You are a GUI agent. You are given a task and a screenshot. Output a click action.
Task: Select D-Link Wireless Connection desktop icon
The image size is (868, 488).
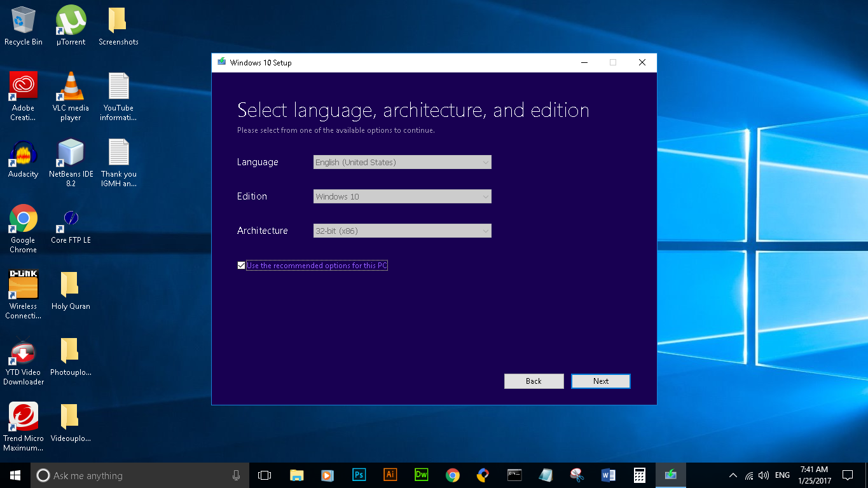24,295
